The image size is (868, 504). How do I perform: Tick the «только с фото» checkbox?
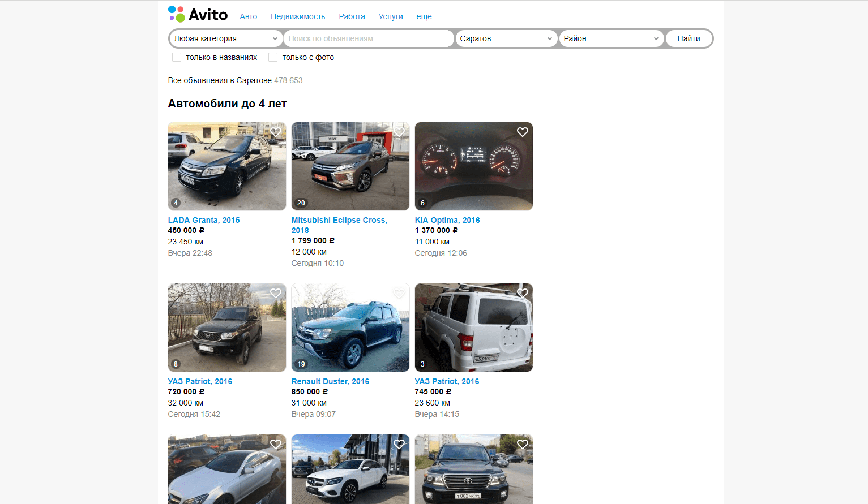pos(273,57)
